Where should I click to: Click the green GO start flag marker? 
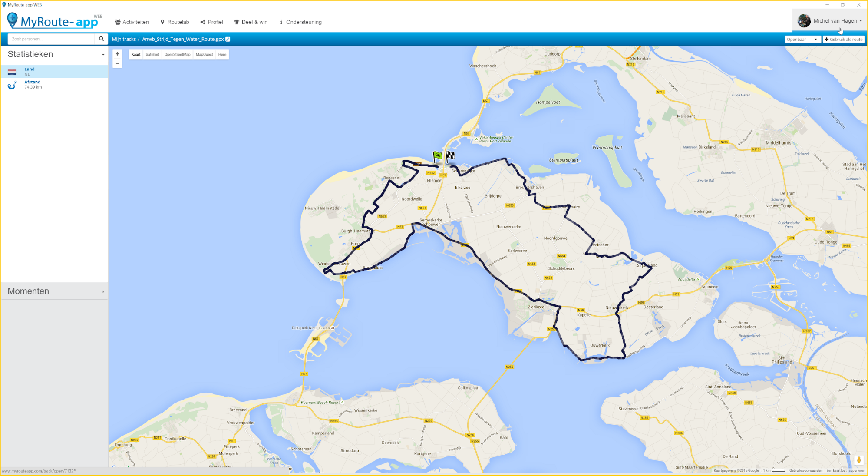[437, 155]
